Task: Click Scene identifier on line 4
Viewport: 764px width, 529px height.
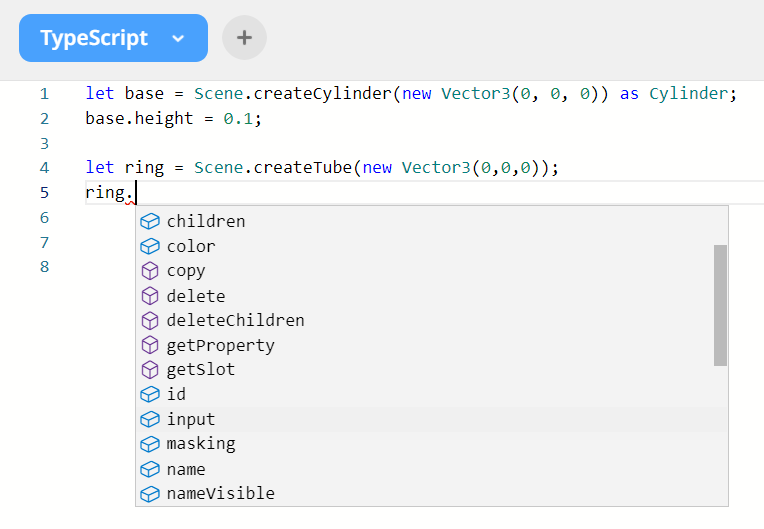Action: click(218, 168)
